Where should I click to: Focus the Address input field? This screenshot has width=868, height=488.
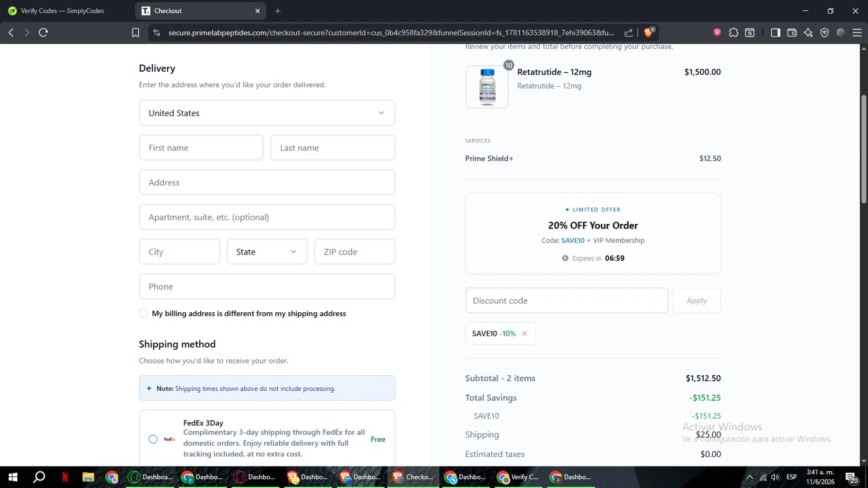[x=267, y=182]
